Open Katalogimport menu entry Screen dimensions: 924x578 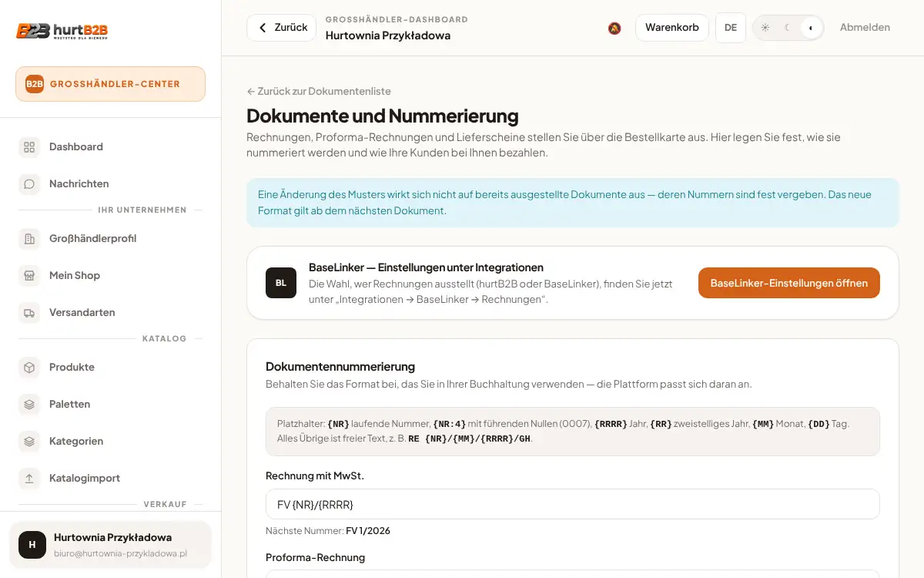coord(110,478)
